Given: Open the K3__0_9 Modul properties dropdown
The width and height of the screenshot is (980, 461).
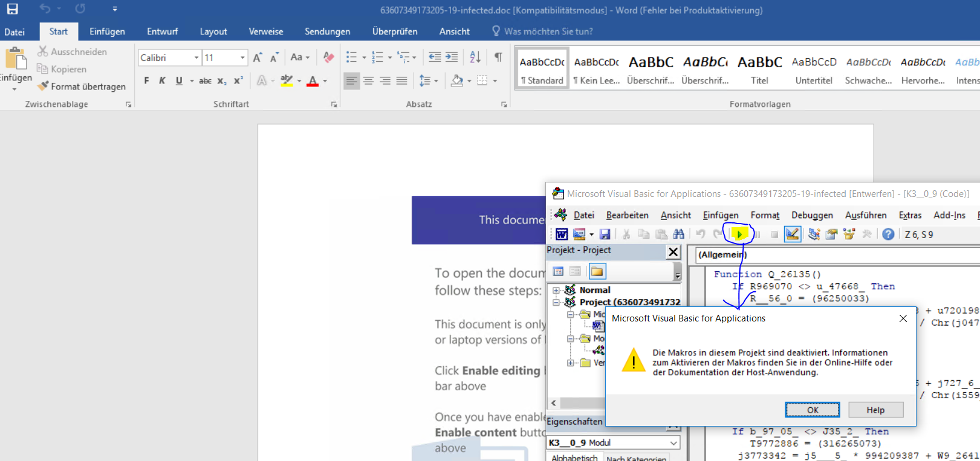Looking at the screenshot, I should (x=673, y=443).
